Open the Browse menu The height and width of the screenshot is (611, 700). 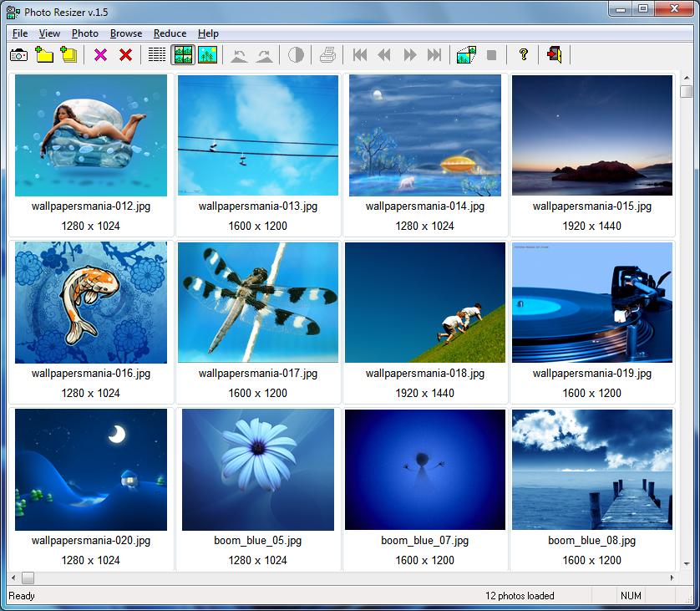(126, 33)
